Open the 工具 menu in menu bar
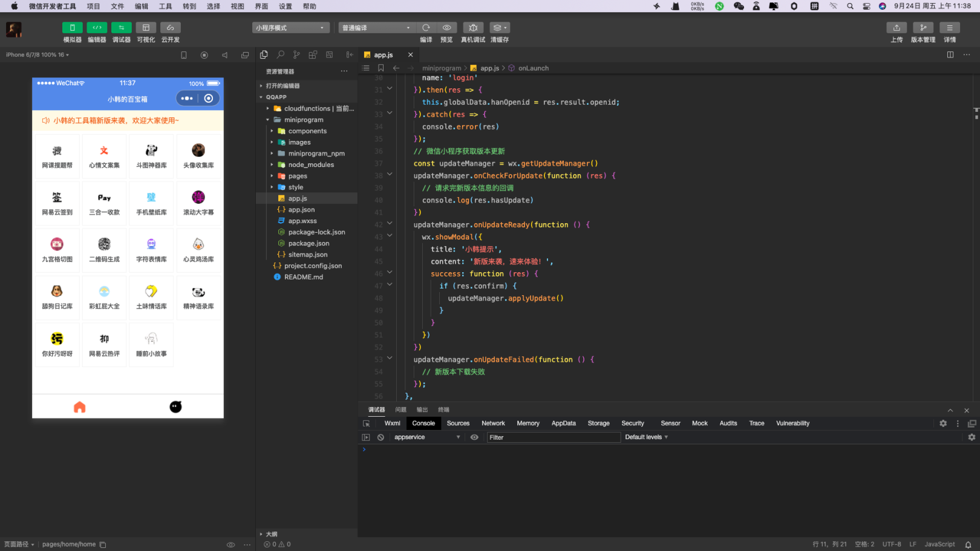Image resolution: width=980 pixels, height=551 pixels. pyautogui.click(x=165, y=6)
